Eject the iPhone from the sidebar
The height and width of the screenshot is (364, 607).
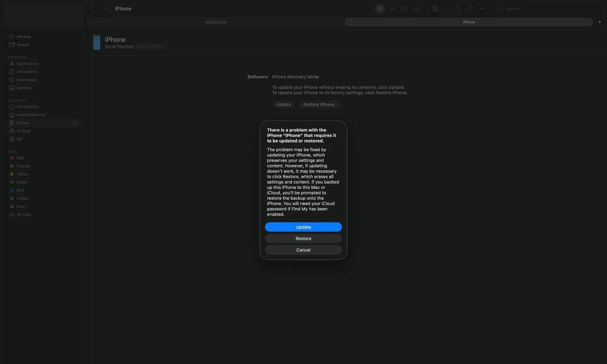pos(74,123)
